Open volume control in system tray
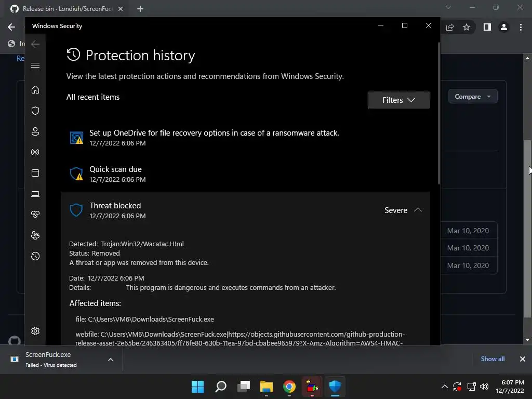Viewport: 532px width, 399px height. (x=484, y=387)
